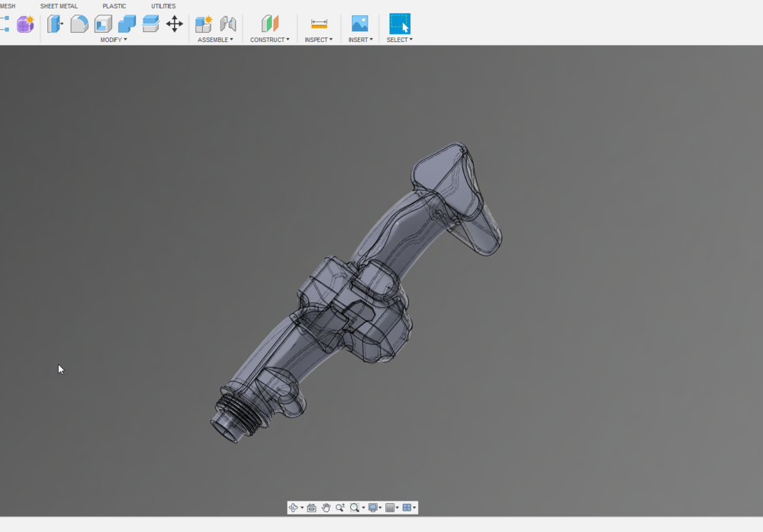Expand the ASSEMBLE dropdown menu
Image resolution: width=763 pixels, height=532 pixels.
[x=215, y=40]
